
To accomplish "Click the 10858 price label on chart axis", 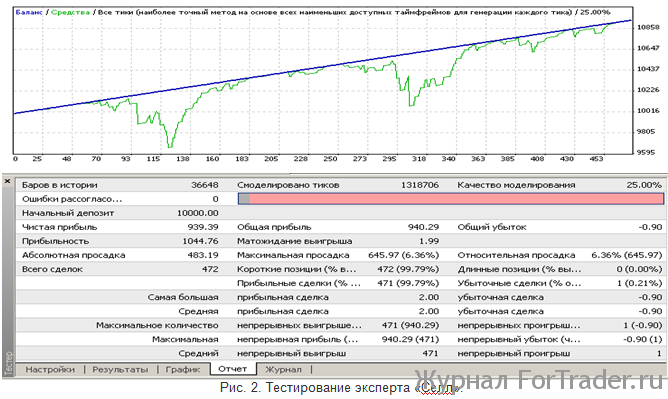I will (648, 27).
